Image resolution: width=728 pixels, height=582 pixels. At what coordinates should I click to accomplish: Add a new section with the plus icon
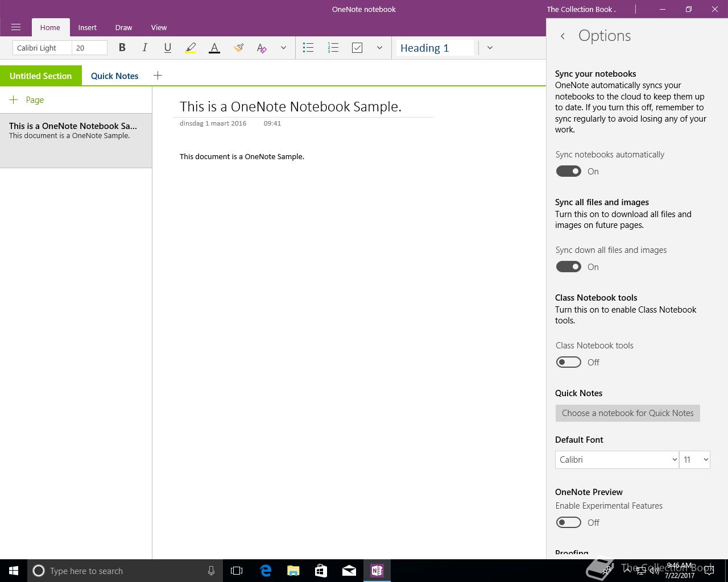pos(158,76)
